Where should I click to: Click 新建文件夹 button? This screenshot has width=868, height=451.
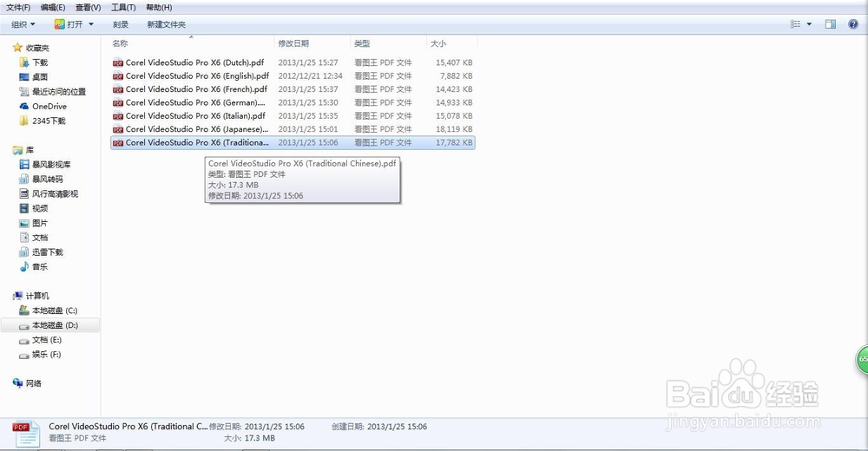[166, 24]
